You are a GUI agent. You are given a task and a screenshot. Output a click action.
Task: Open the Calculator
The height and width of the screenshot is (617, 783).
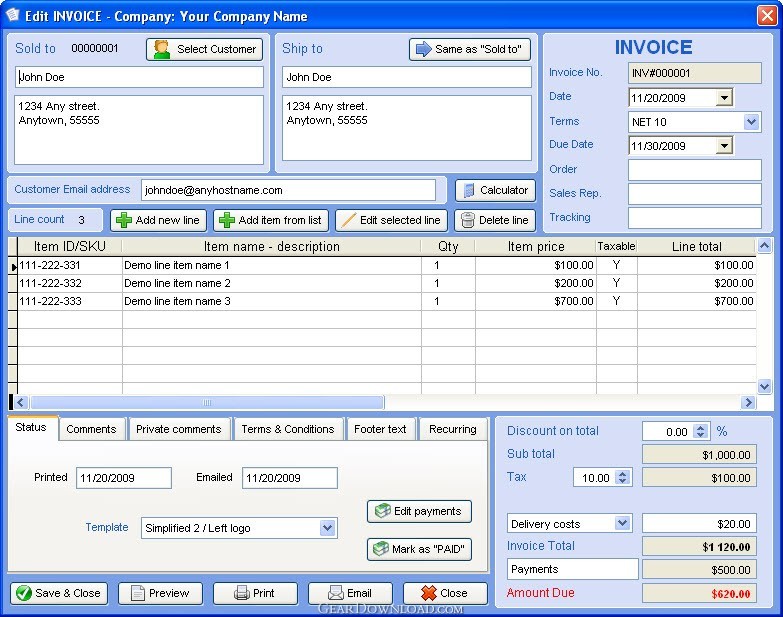[495, 190]
